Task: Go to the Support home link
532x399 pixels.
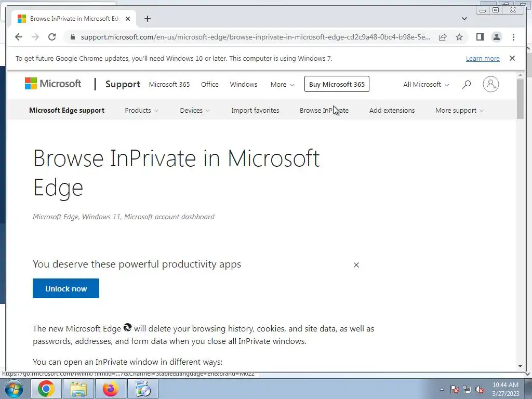Action: click(x=123, y=84)
